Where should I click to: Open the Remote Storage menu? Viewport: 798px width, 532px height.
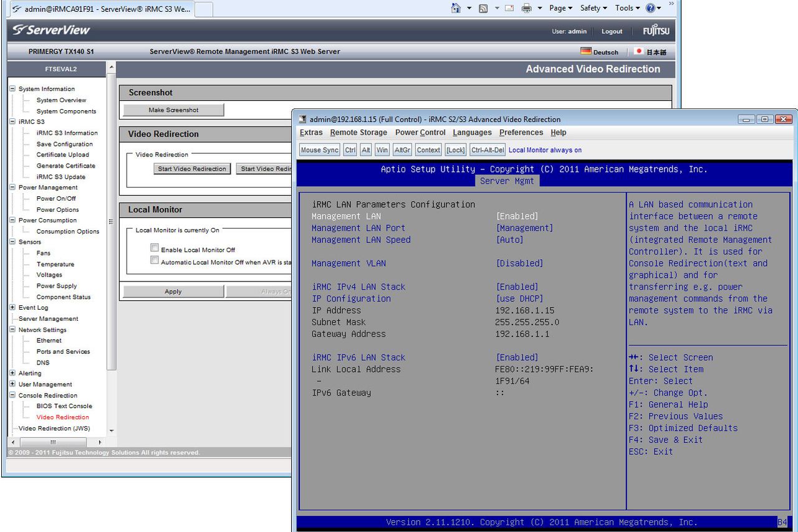[358, 133]
